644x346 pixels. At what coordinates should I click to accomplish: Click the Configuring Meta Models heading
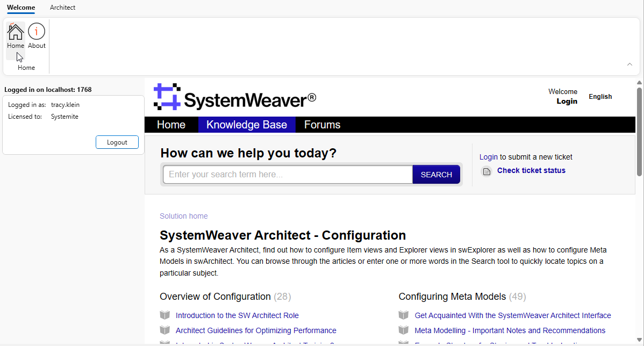(x=452, y=297)
